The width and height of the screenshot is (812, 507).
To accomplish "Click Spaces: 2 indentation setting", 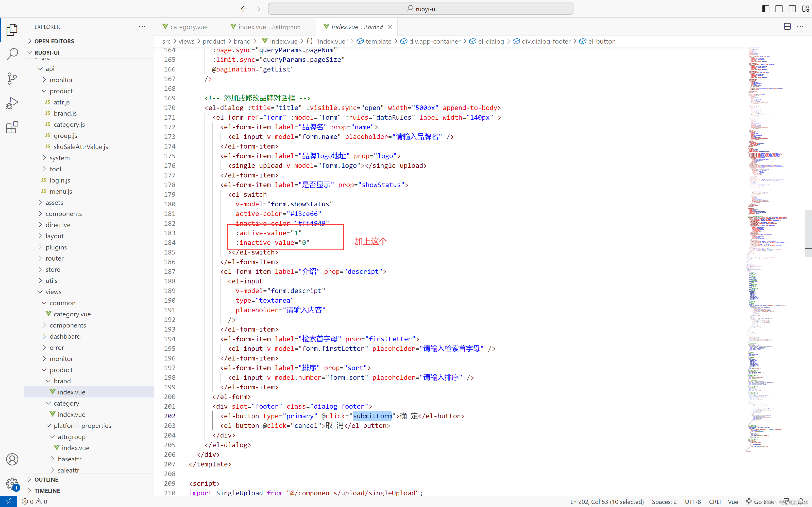I will click(x=664, y=502).
